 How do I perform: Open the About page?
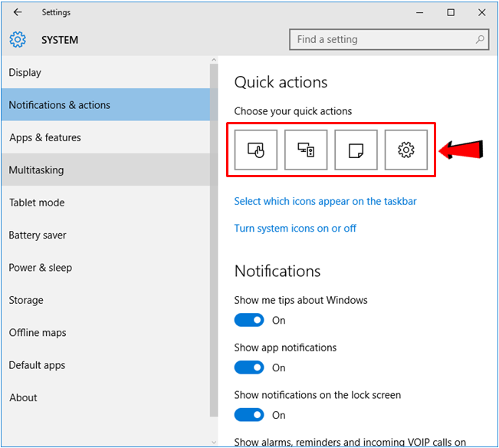[x=105, y=397]
